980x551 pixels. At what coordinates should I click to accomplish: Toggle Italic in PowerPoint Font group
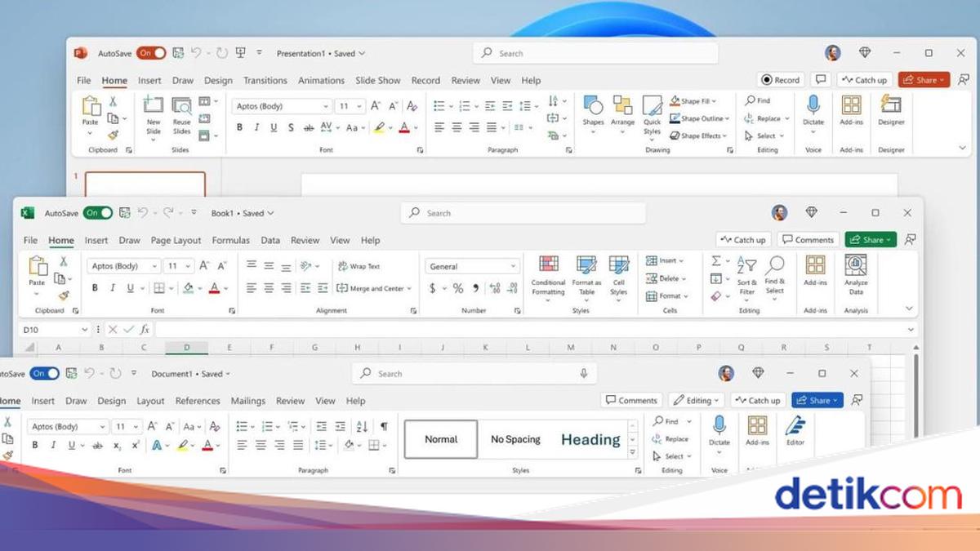click(256, 127)
